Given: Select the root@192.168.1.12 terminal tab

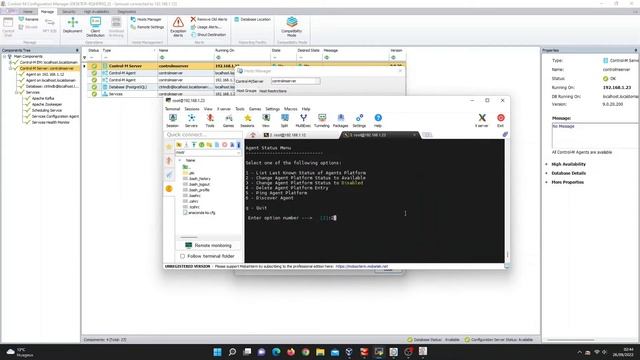Looking at the screenshot, I should [288, 135].
